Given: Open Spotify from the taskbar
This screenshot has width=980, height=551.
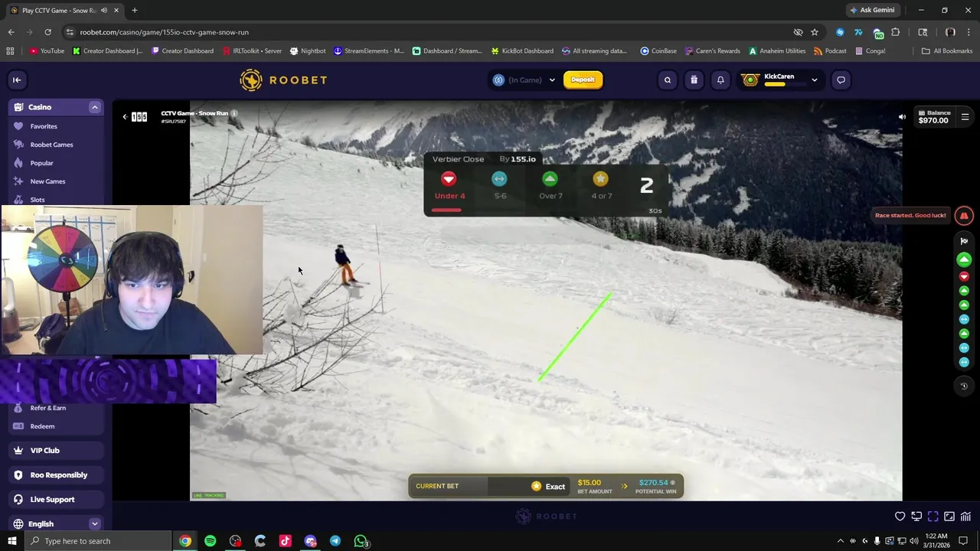Looking at the screenshot, I should click(x=211, y=541).
